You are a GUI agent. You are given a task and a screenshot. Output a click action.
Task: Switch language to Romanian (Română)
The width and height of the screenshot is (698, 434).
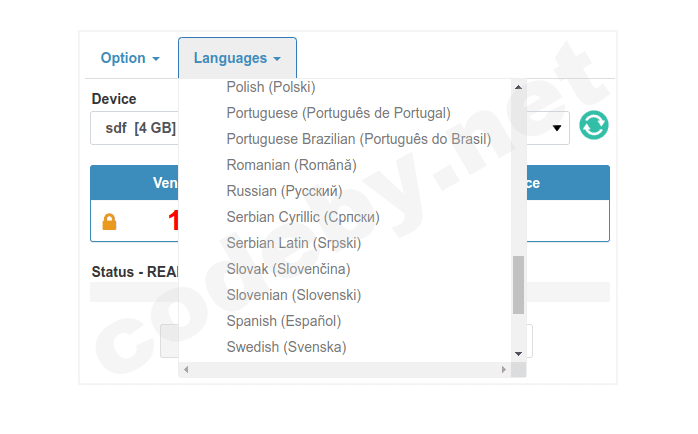pos(291,165)
